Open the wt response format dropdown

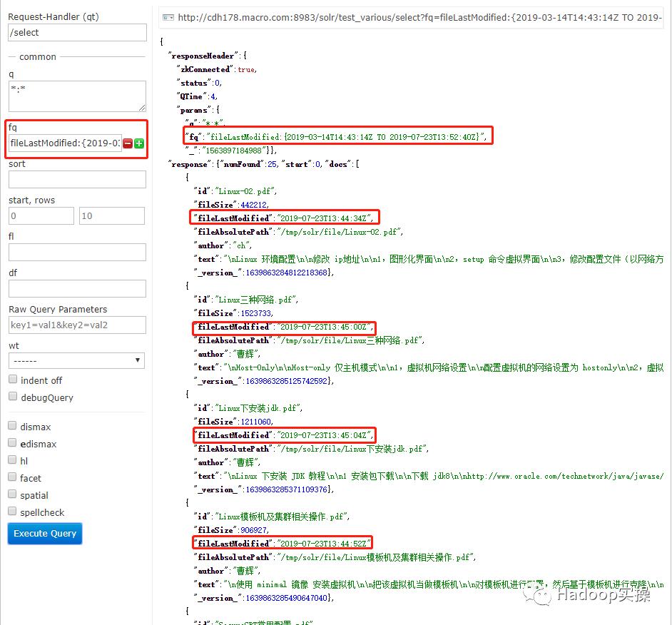click(x=77, y=361)
